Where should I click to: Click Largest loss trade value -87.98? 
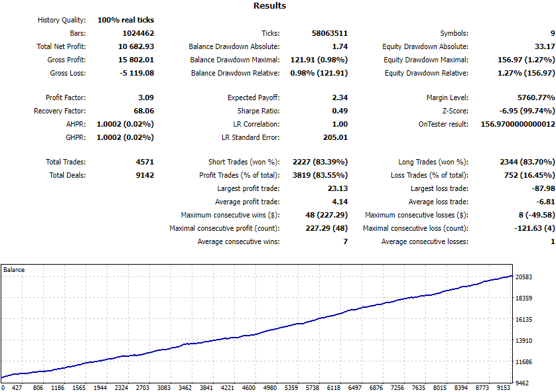click(543, 188)
